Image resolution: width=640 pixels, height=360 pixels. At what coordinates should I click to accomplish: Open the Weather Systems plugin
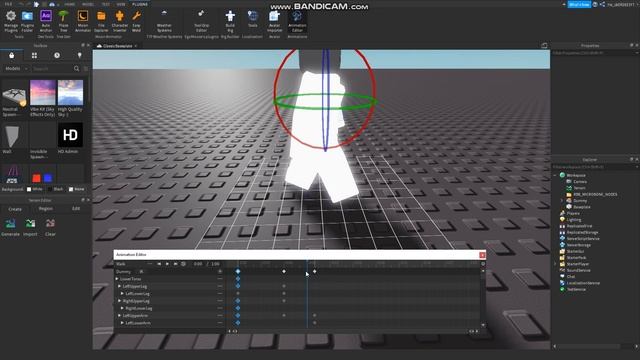point(164,21)
